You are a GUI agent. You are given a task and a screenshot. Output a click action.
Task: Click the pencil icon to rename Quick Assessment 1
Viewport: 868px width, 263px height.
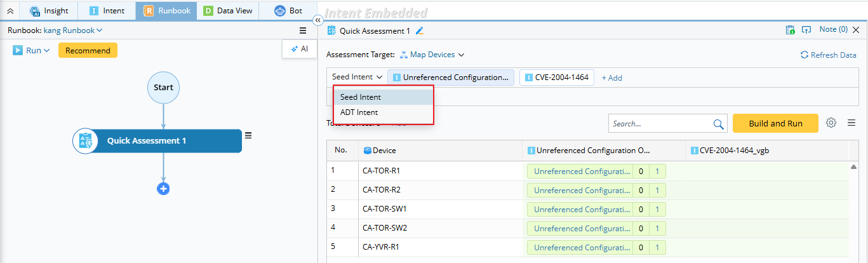tap(420, 30)
